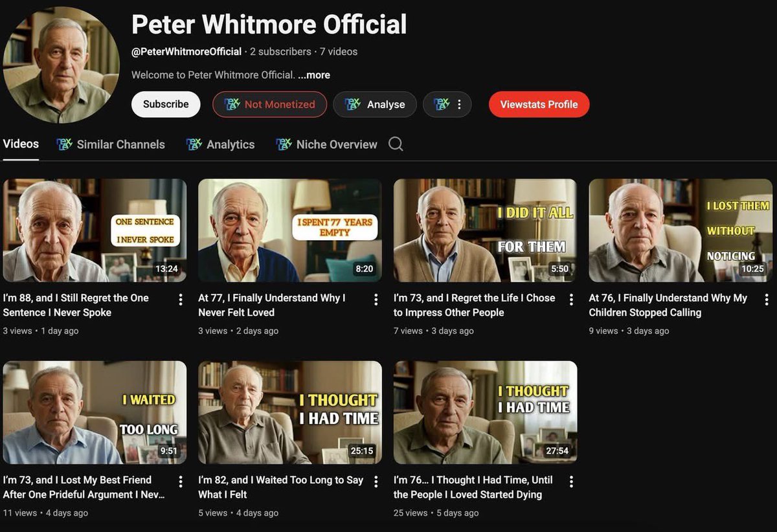Click '7 views • 3 days ago' text
Screen dimensions: 777x532
click(434, 331)
